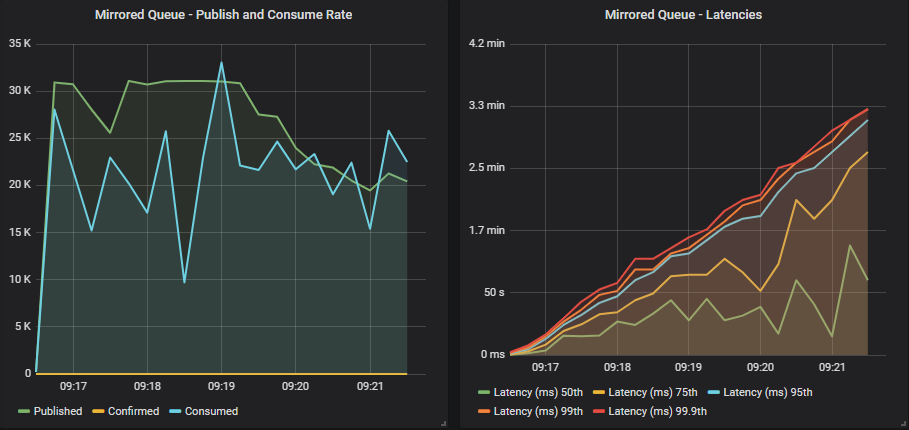Click the green line icon beside Latency 50th
Screen dimensions: 909x430
[x=484, y=391]
